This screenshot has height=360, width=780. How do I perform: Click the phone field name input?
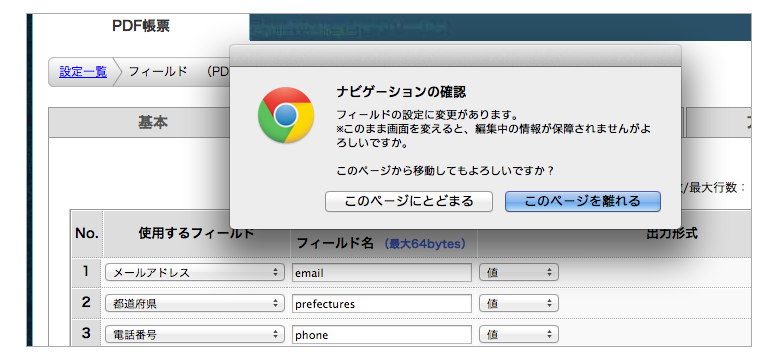(x=382, y=334)
